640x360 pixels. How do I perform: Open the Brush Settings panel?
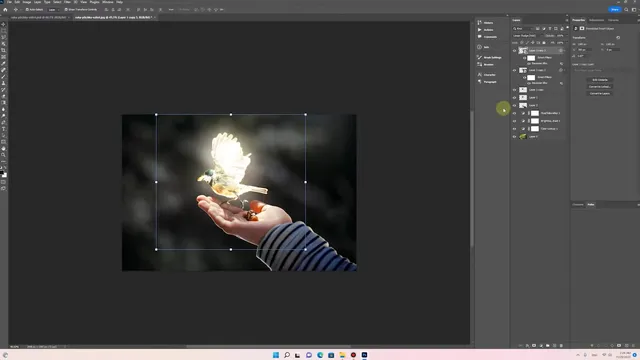[489, 58]
